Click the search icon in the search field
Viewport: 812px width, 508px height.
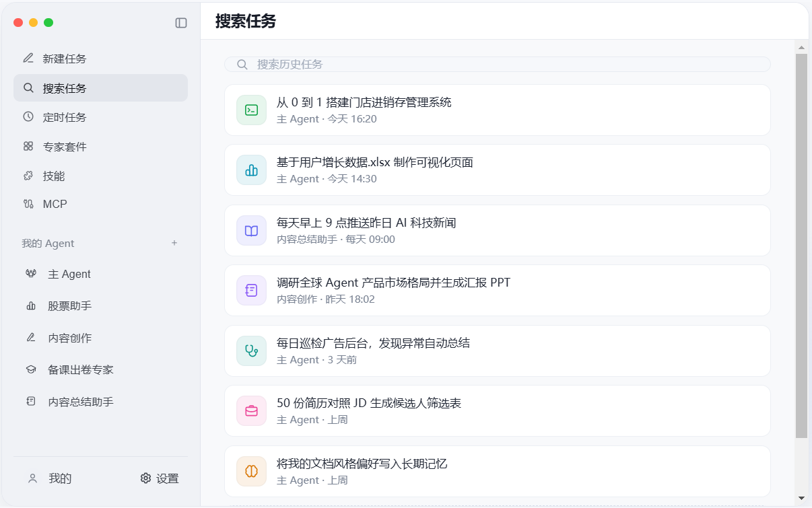242,65
